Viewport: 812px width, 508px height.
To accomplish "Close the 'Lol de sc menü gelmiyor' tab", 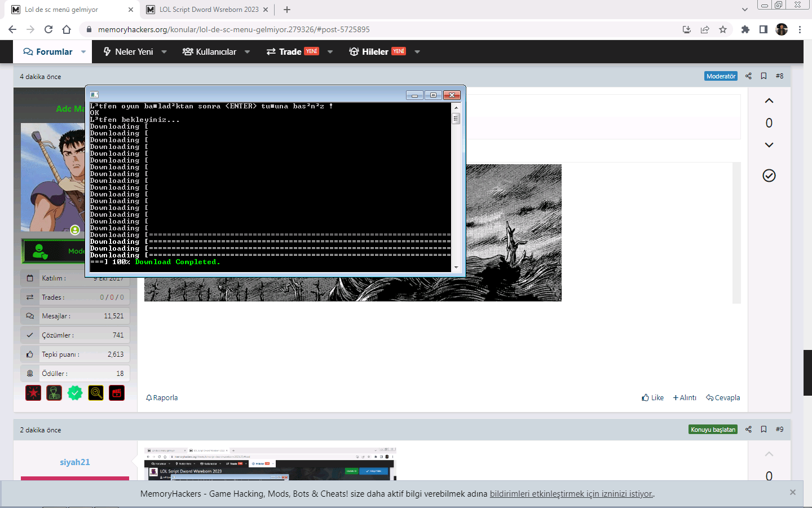I will point(131,10).
